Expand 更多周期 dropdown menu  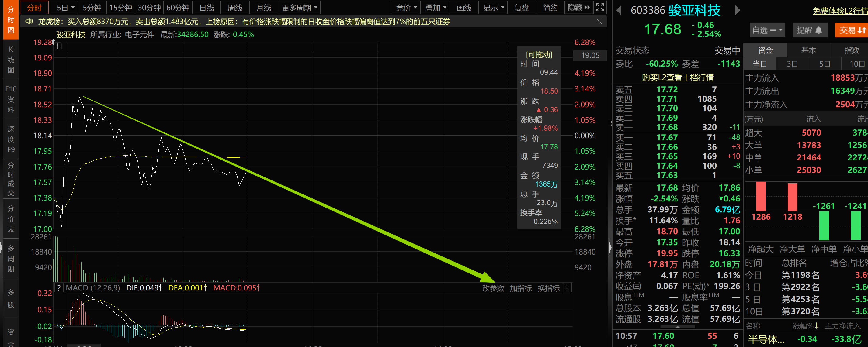(299, 7)
